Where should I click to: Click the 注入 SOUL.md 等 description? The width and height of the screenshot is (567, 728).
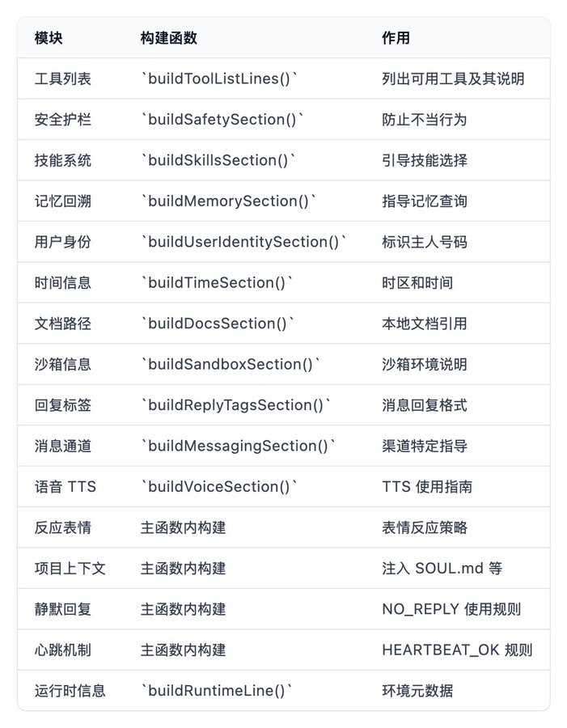[x=442, y=569]
